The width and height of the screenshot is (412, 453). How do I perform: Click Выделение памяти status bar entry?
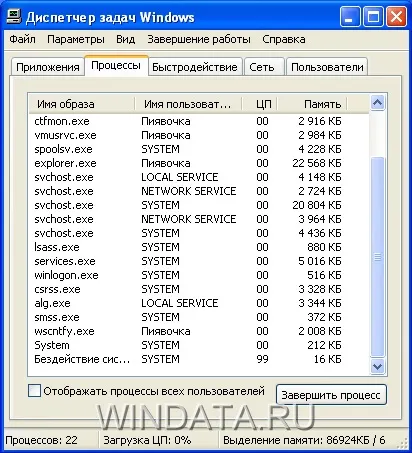(304, 440)
